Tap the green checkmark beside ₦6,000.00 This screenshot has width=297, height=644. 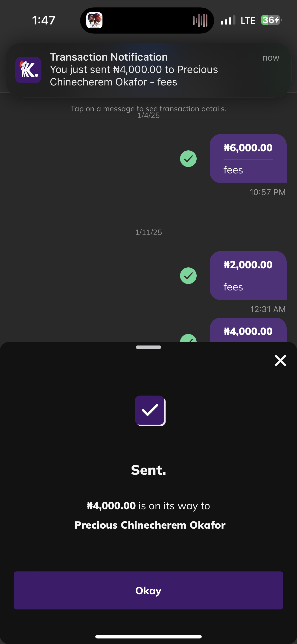[x=188, y=158]
